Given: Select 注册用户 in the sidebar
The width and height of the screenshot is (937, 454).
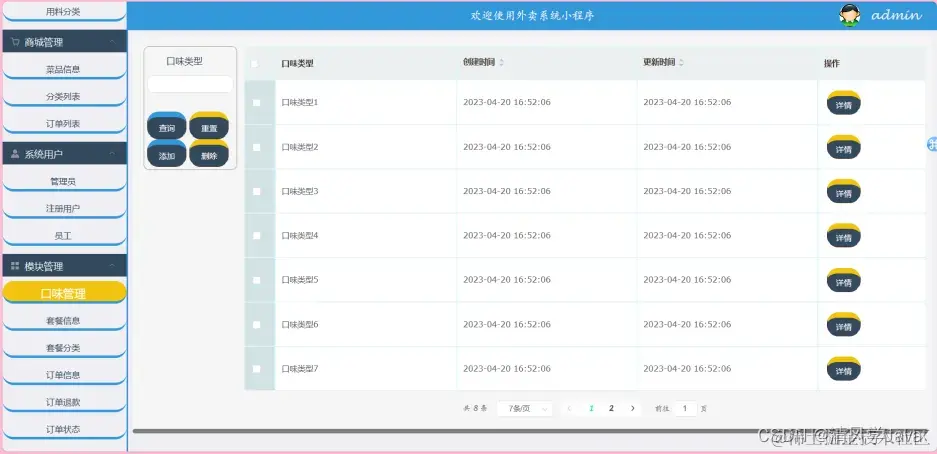Looking at the screenshot, I should [x=64, y=208].
